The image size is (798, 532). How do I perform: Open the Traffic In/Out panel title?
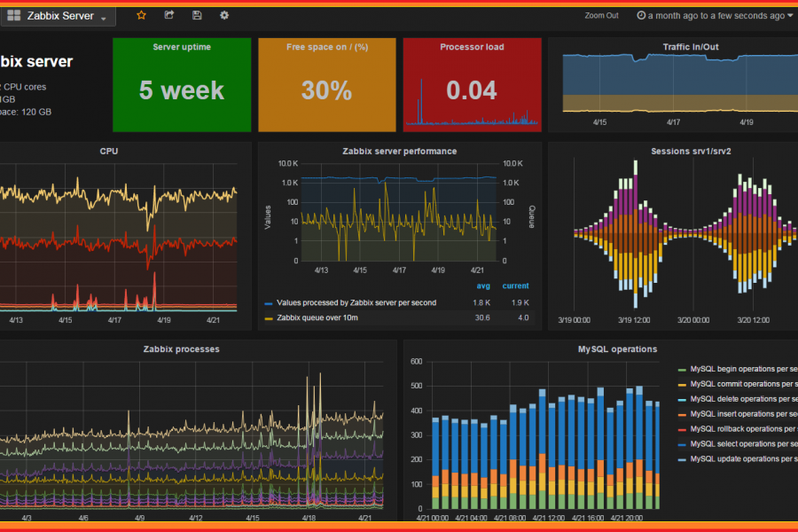691,47
